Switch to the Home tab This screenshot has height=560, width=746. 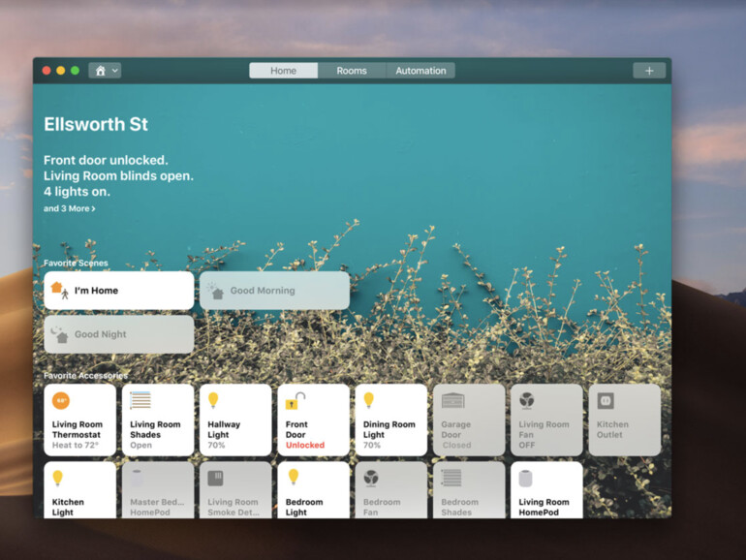coord(284,71)
